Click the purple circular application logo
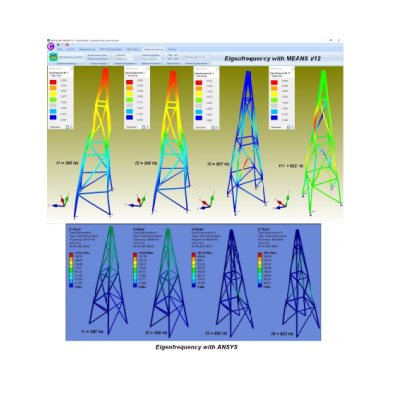 coord(51,46)
